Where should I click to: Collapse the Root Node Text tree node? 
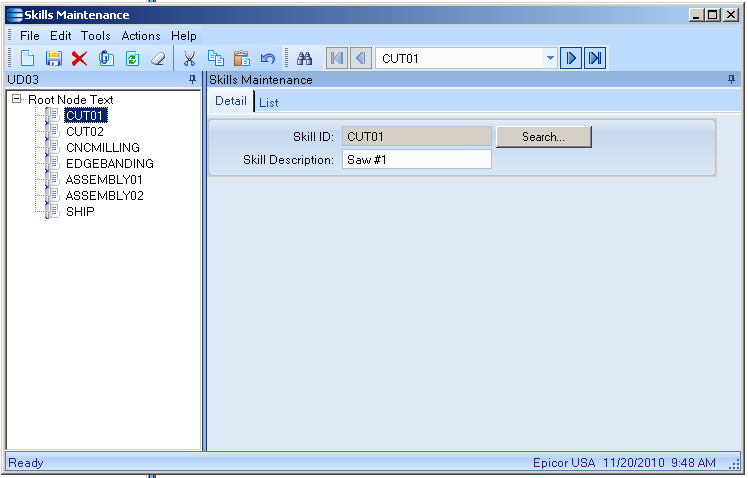17,99
